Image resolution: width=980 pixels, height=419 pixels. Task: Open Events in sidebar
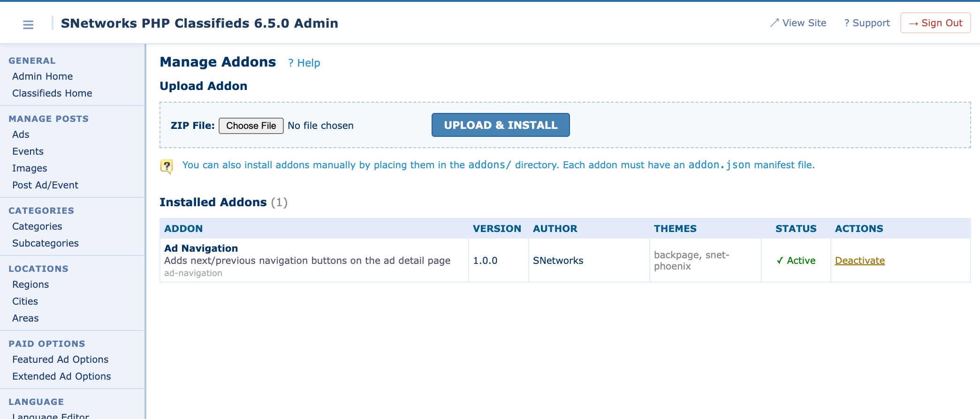pos(28,151)
